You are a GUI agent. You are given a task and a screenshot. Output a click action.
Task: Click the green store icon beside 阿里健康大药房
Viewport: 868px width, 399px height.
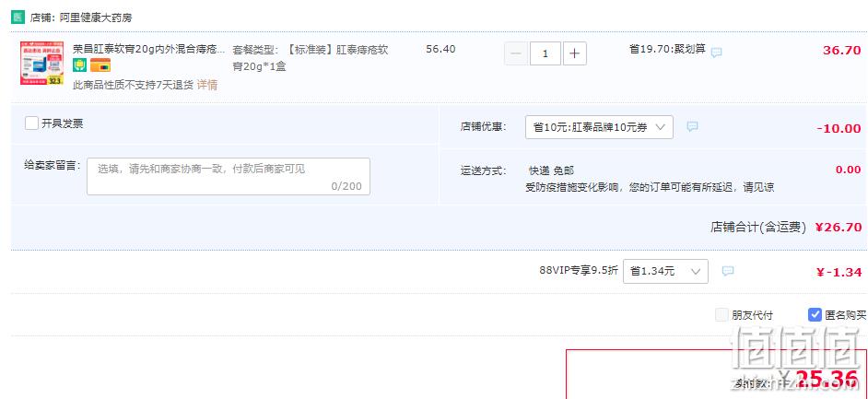18,18
